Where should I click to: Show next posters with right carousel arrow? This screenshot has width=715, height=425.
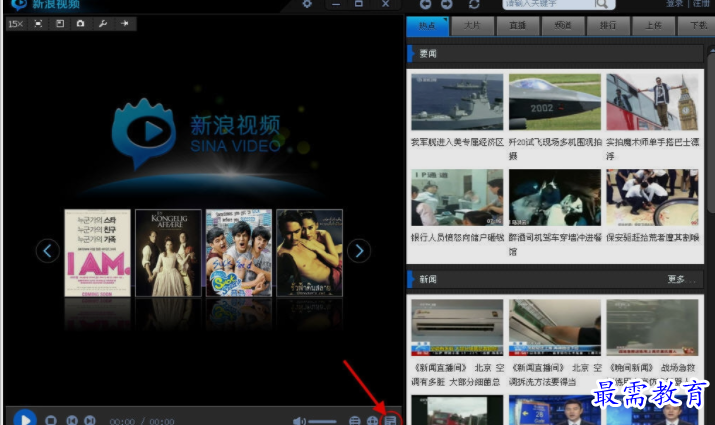coord(359,250)
